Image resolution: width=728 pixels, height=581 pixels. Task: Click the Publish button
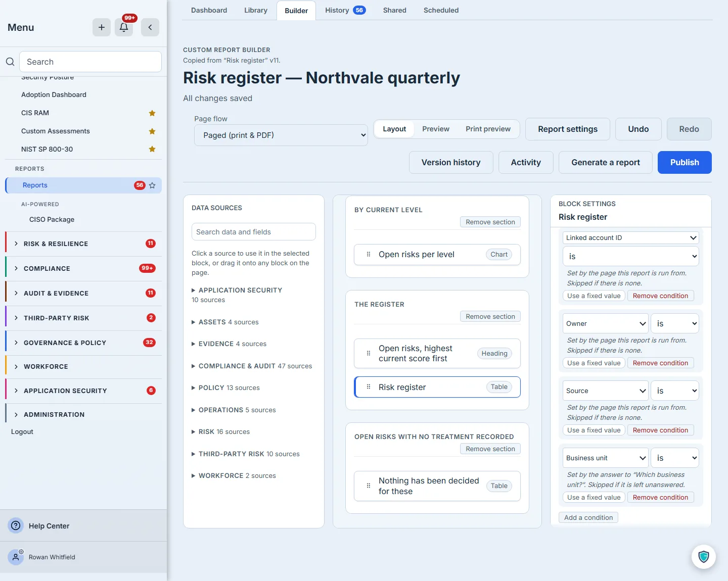click(685, 163)
